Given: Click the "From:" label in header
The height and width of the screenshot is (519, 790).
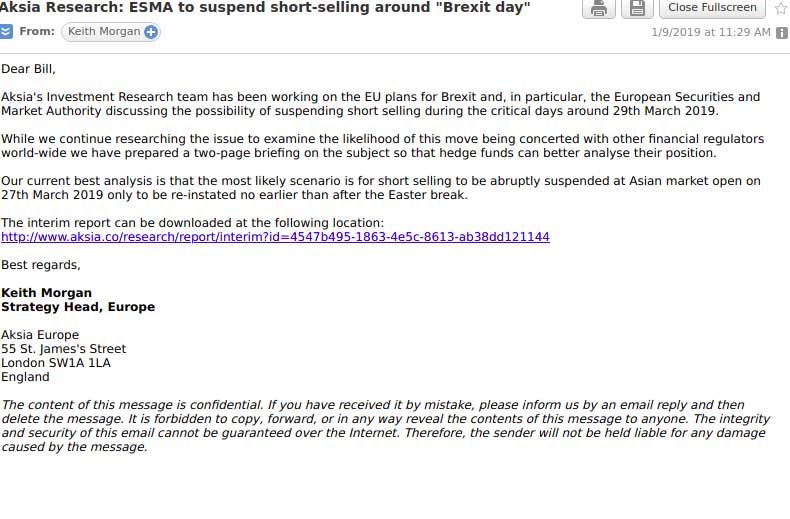Looking at the screenshot, I should tap(37, 32).
